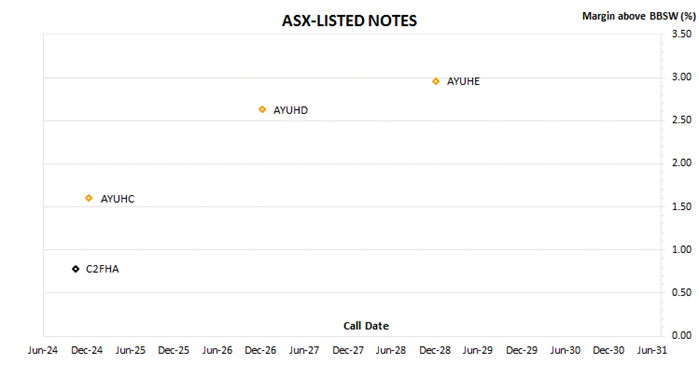Click the Dec-28 x-axis label

click(x=435, y=351)
